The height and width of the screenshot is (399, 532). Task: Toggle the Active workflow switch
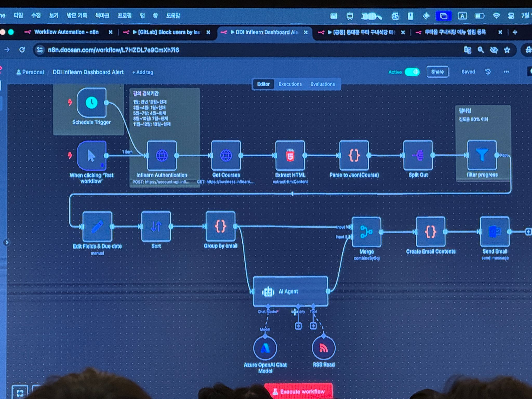tap(412, 72)
